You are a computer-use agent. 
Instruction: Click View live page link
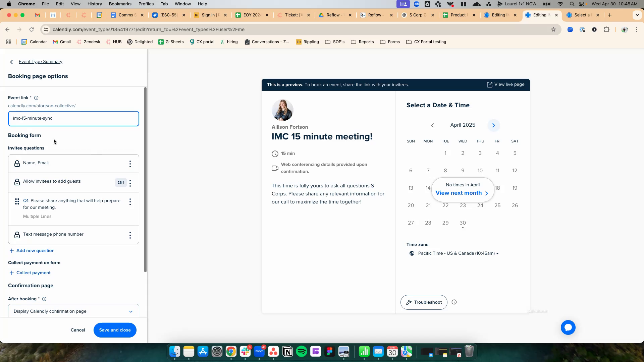(505, 84)
